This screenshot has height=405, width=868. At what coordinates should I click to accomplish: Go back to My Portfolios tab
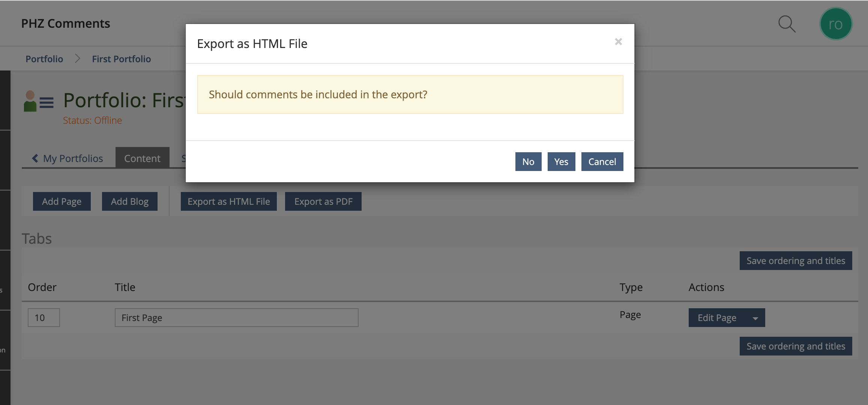click(x=73, y=158)
